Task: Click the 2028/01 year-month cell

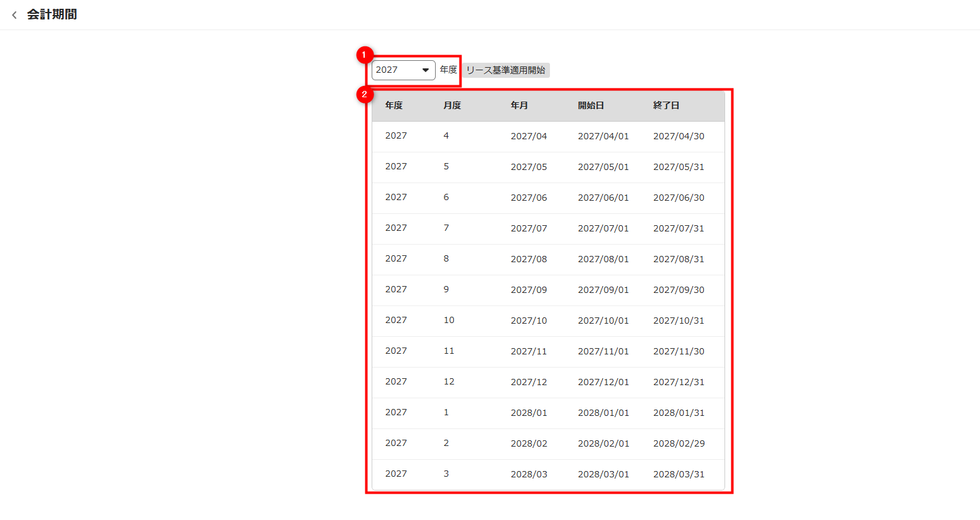Action: (x=529, y=413)
